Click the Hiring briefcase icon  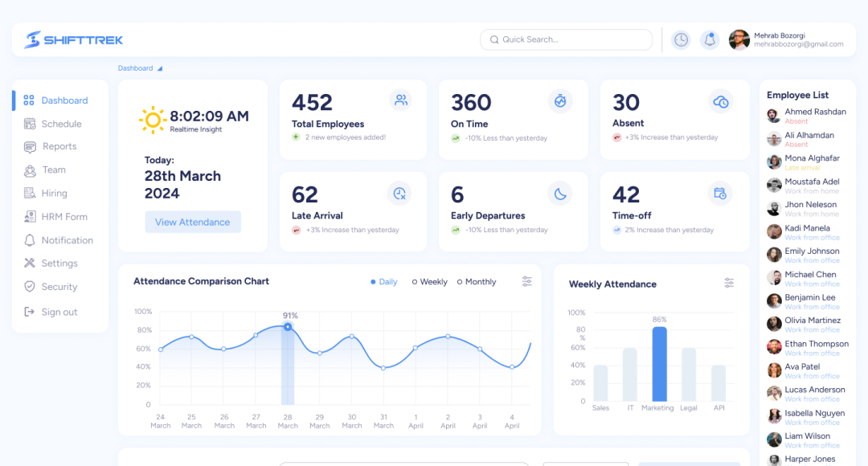(x=29, y=193)
